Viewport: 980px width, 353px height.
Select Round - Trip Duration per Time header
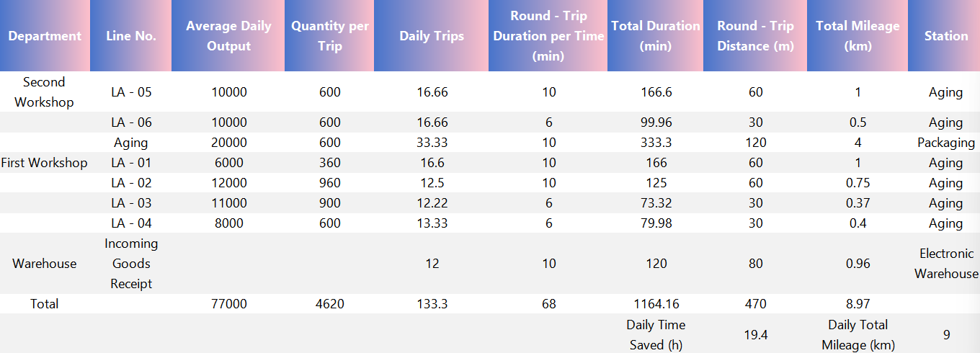[548, 36]
